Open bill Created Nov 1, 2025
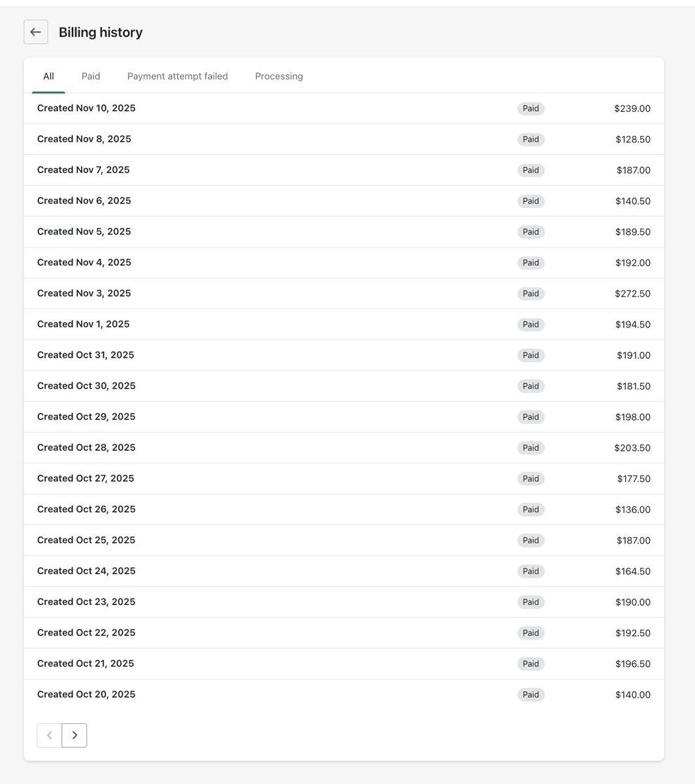This screenshot has width=695, height=784. click(x=344, y=324)
